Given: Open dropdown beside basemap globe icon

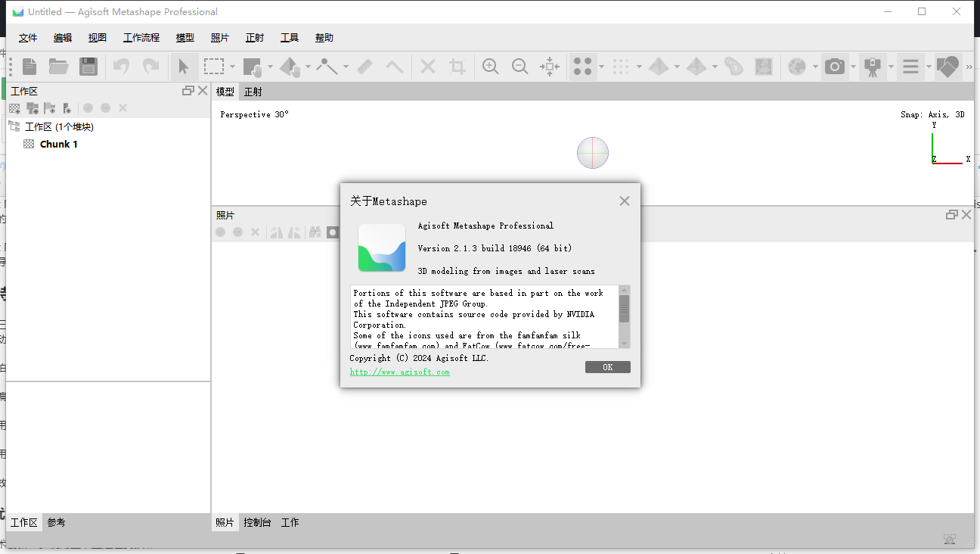Looking at the screenshot, I should (x=815, y=67).
